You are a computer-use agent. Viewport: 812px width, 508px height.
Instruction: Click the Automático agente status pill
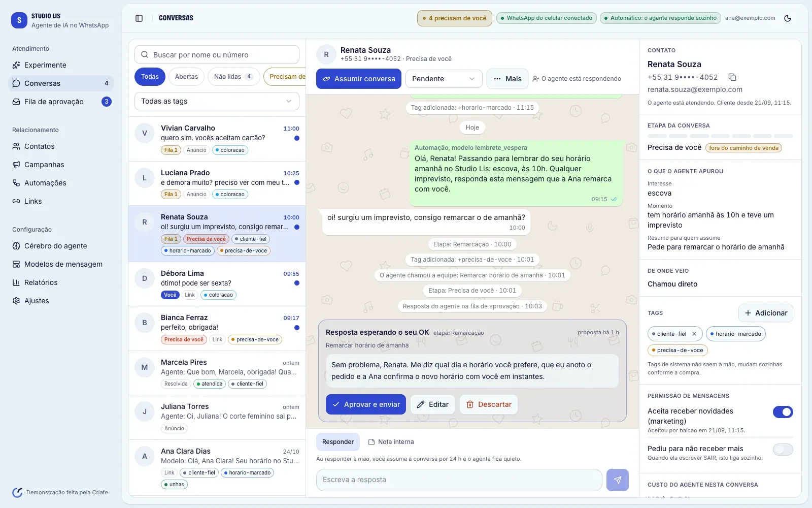point(660,18)
